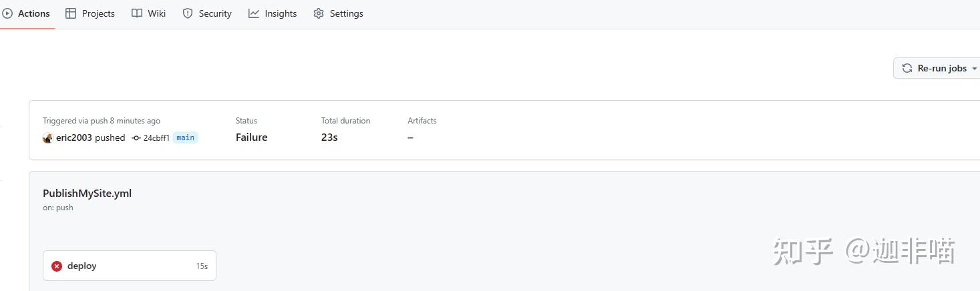Click the Wiki book icon
Viewport: 980px width, 291px height.
coord(137,13)
